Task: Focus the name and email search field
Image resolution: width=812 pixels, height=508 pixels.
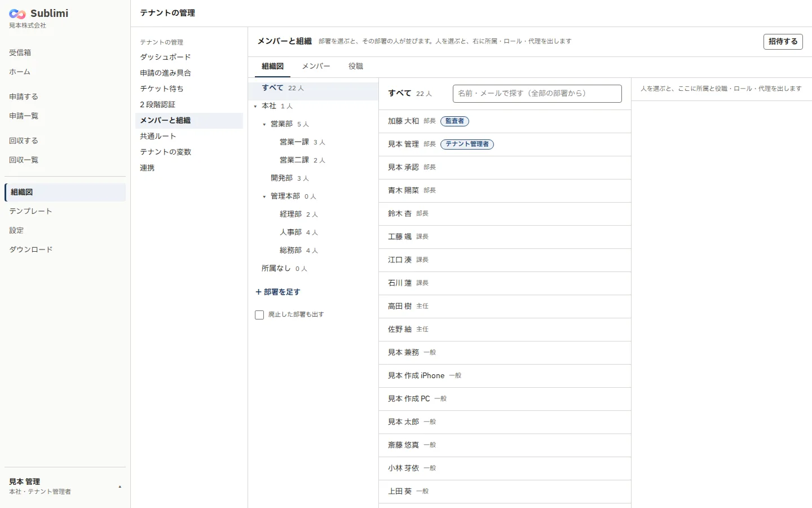Action: pos(537,94)
